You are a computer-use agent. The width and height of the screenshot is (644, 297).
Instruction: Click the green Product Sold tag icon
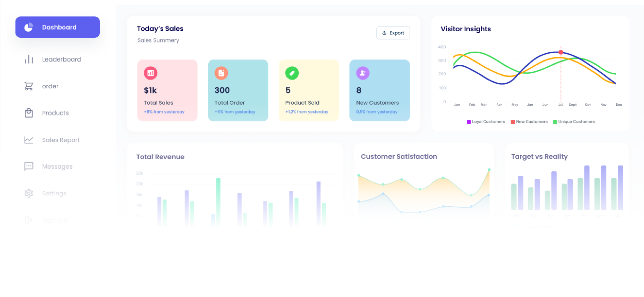[292, 73]
